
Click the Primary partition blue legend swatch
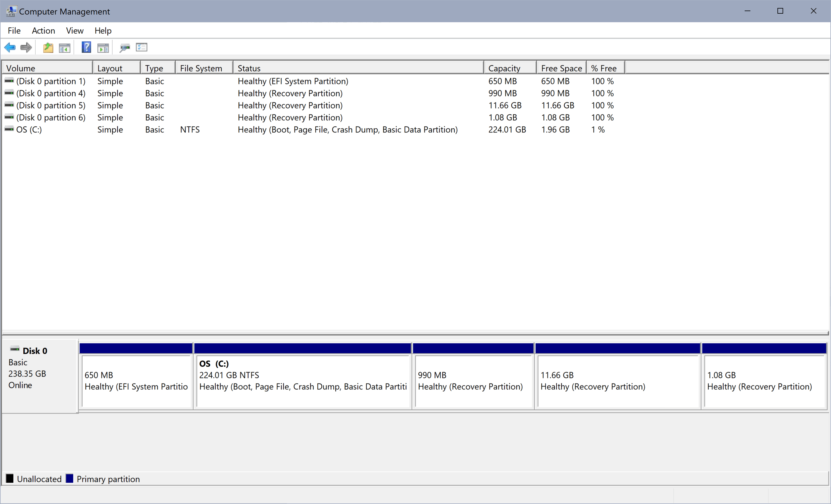70,479
